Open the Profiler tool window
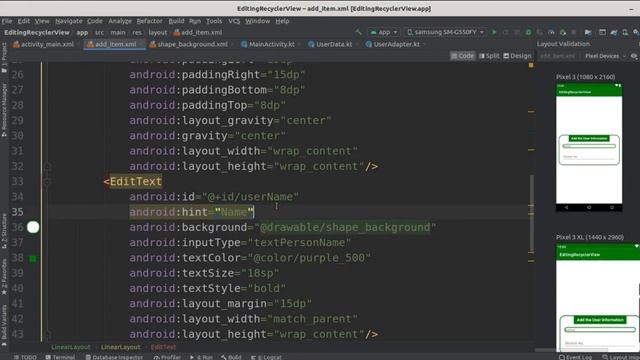 click(167, 357)
